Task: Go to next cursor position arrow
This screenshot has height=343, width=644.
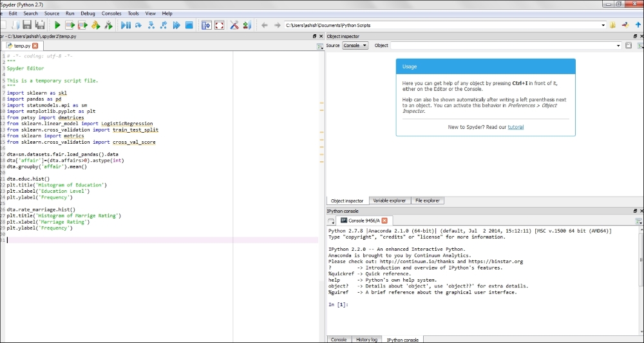Action: click(277, 25)
